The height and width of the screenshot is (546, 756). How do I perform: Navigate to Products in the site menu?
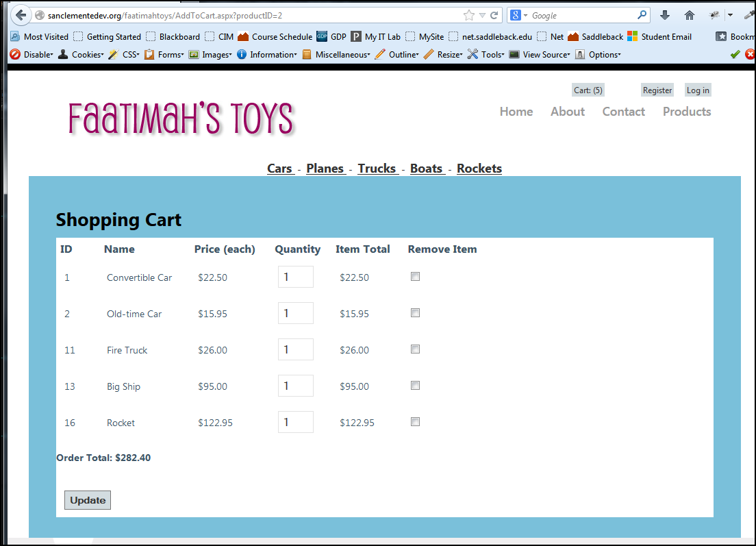[x=686, y=112]
